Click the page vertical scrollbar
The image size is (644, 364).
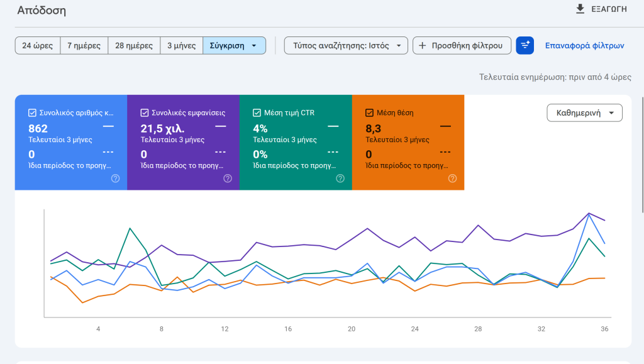[642, 155]
